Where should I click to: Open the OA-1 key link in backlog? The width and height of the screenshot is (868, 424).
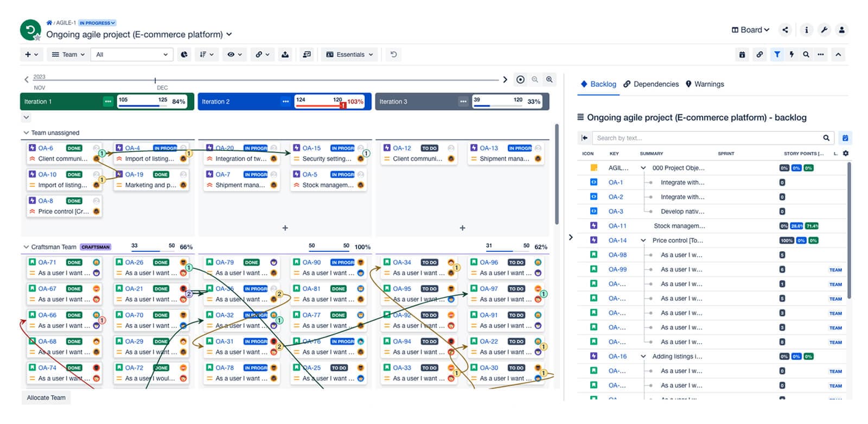click(x=616, y=182)
